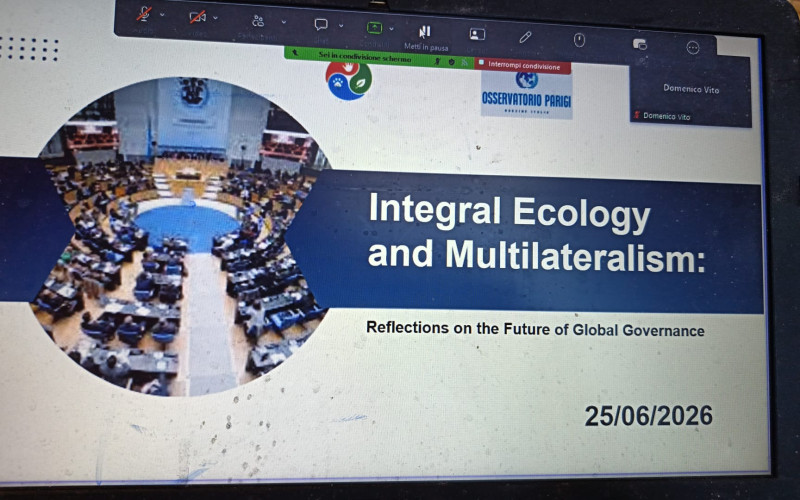Click Interrompi condivisione to stop sharing
The height and width of the screenshot is (500, 800).
(x=522, y=65)
